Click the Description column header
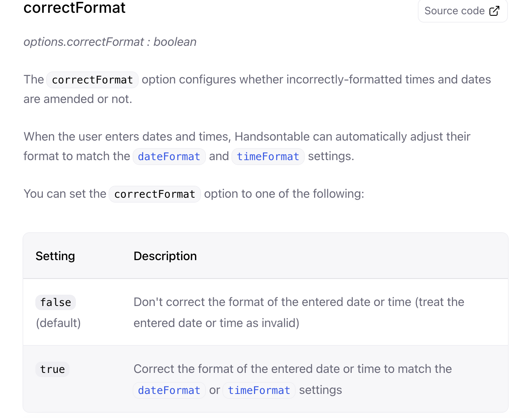Image resolution: width=532 pixels, height=418 pixels. pyautogui.click(x=165, y=256)
